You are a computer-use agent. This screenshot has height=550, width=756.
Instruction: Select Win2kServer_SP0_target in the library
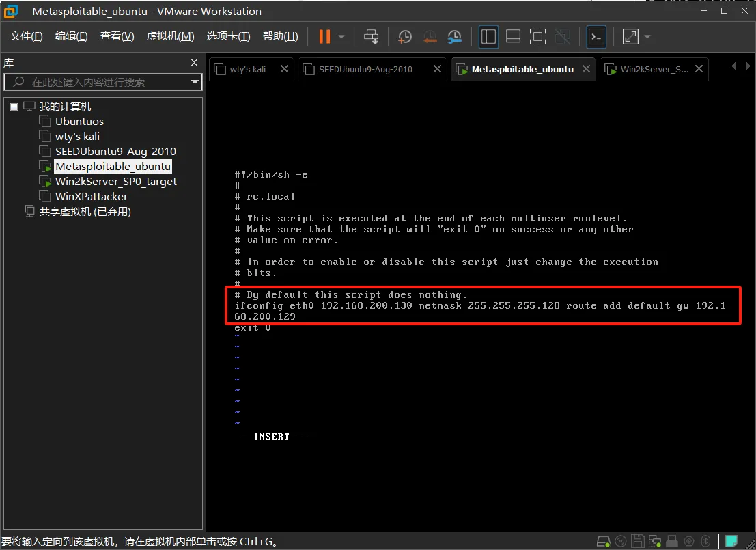(115, 182)
